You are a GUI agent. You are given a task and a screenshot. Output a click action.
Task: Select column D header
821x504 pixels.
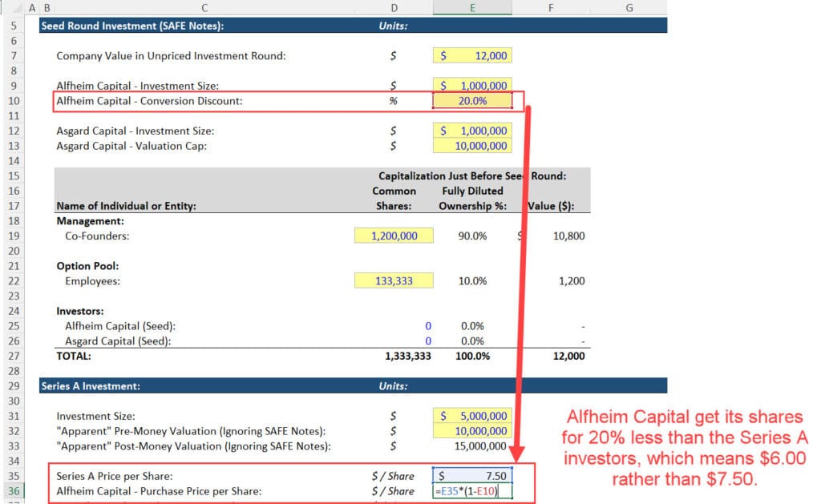(394, 6)
